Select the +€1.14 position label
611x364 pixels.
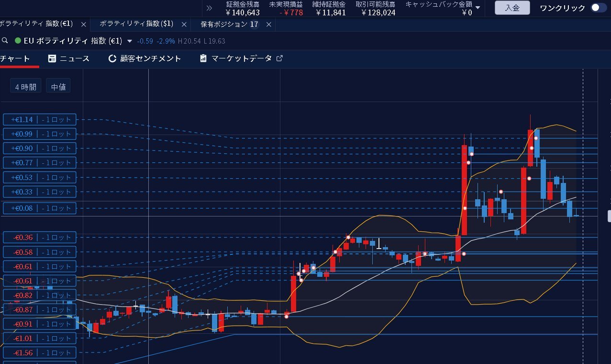tap(40, 120)
